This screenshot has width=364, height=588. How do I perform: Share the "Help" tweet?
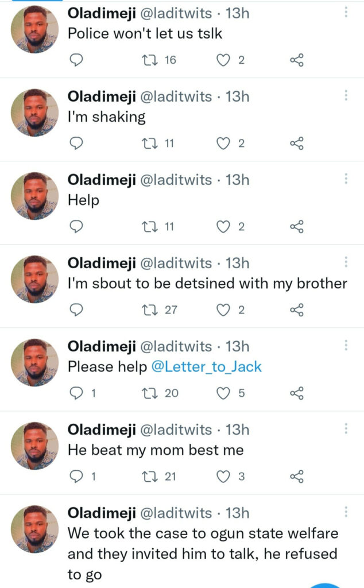296,227
